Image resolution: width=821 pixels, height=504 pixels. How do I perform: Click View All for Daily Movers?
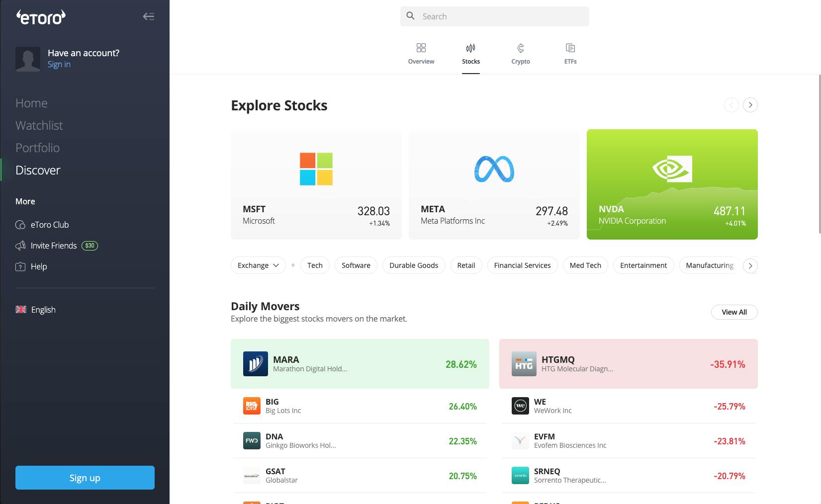click(734, 312)
